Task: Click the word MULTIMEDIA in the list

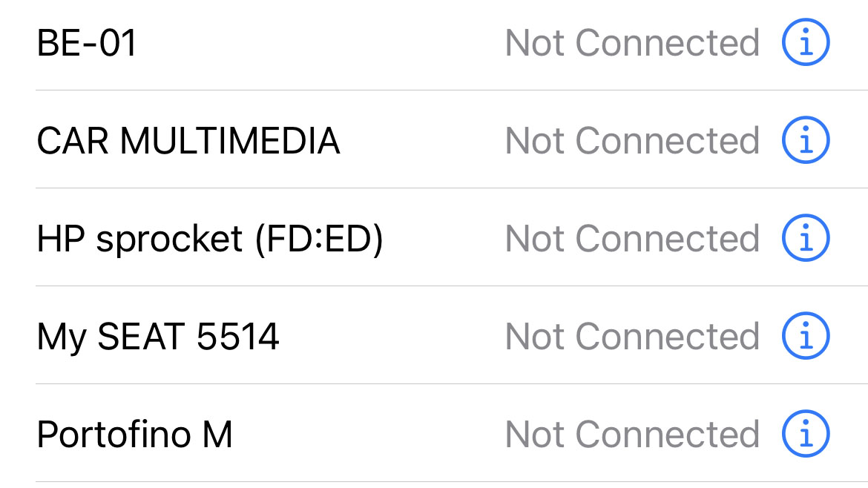Action: (x=230, y=141)
